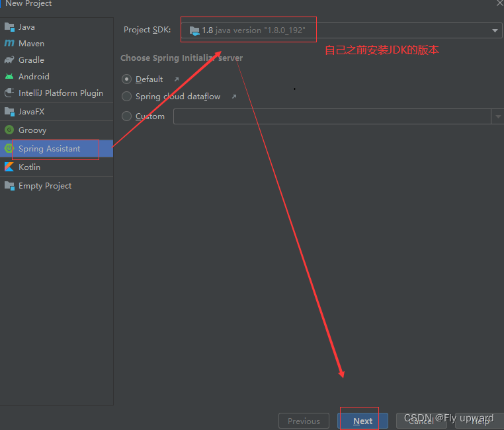The width and height of the screenshot is (504, 430).
Task: Select Spring Assistant in the list
Action: 57,148
